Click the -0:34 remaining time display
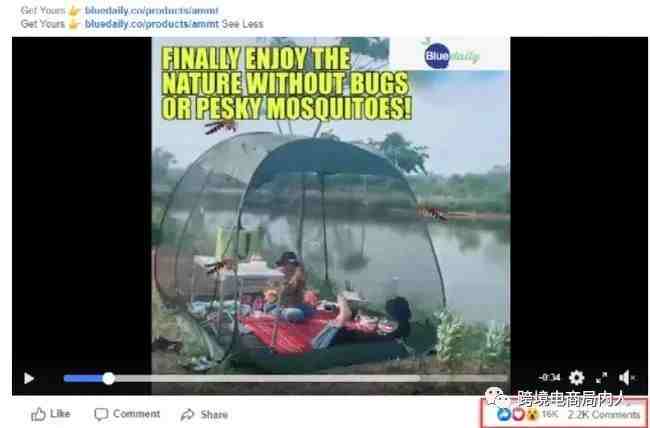650x428 pixels. [x=550, y=378]
